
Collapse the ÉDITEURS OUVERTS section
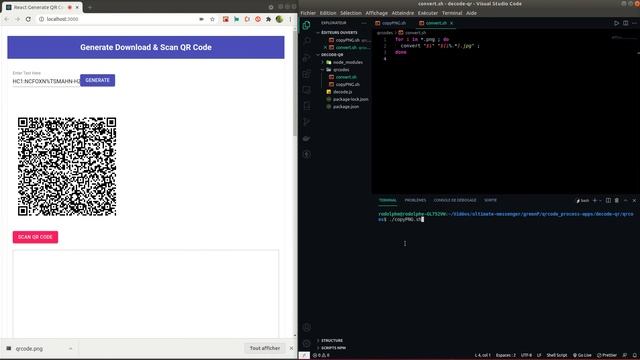[x=339, y=32]
